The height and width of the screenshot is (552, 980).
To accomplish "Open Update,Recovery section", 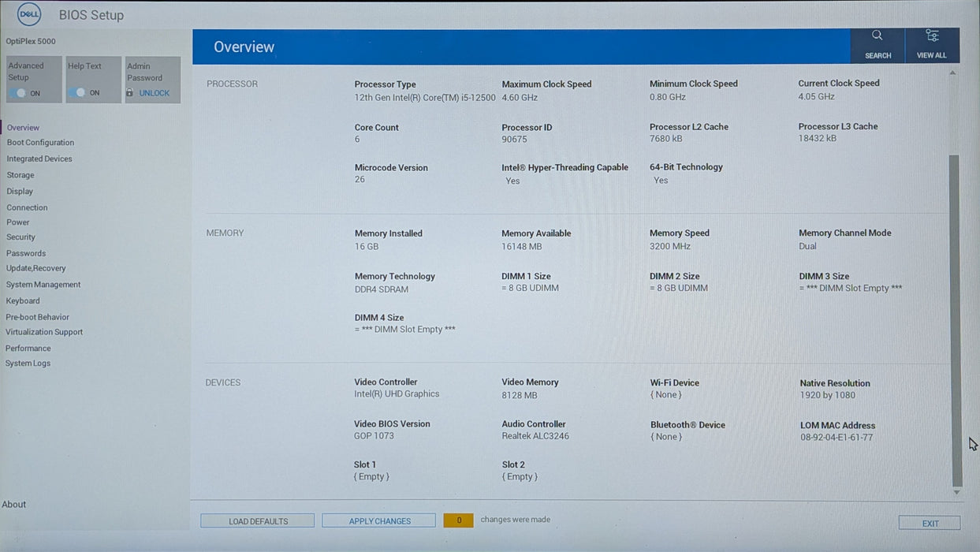I will [36, 268].
